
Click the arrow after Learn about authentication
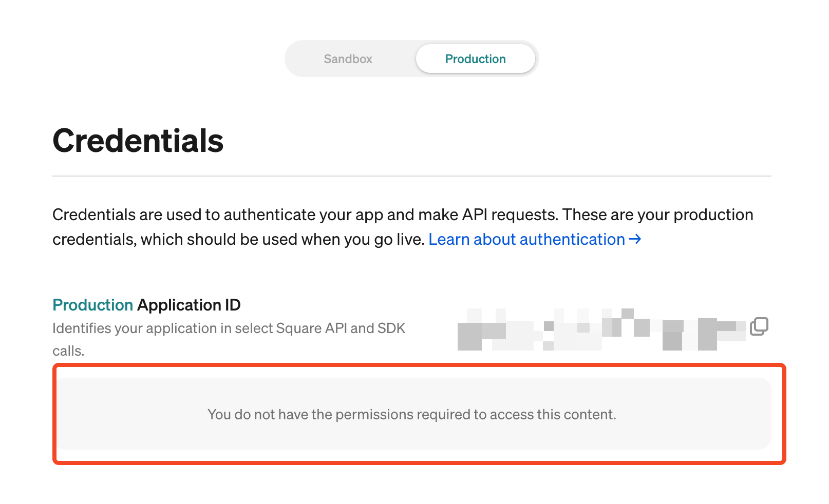tap(635, 239)
